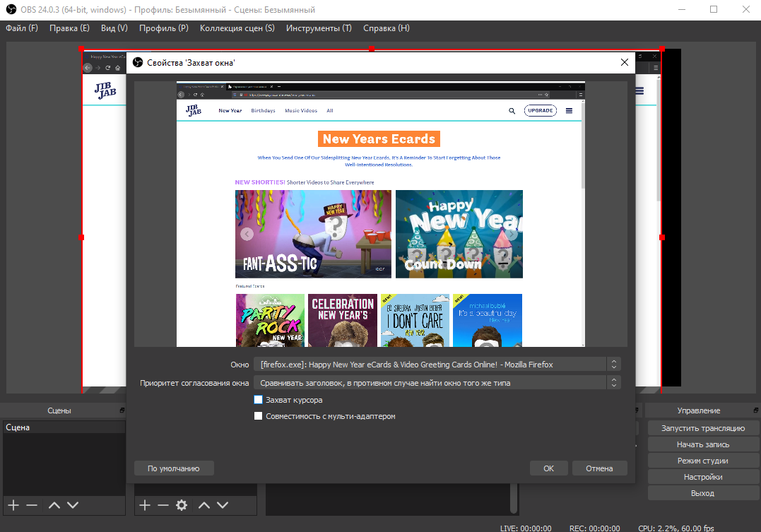
Task: Move scene down with arrow icon
Action: coord(73,505)
